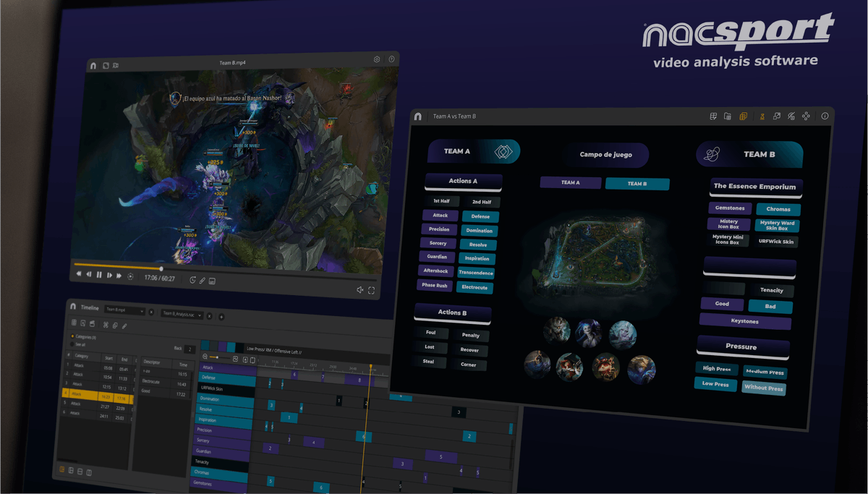Viewport: 868px width, 494px height.
Task: Click the snapshot image icon in player
Action: pos(213,281)
